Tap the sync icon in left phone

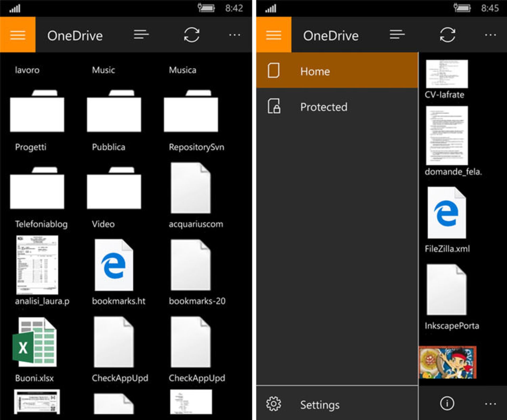pos(191,35)
